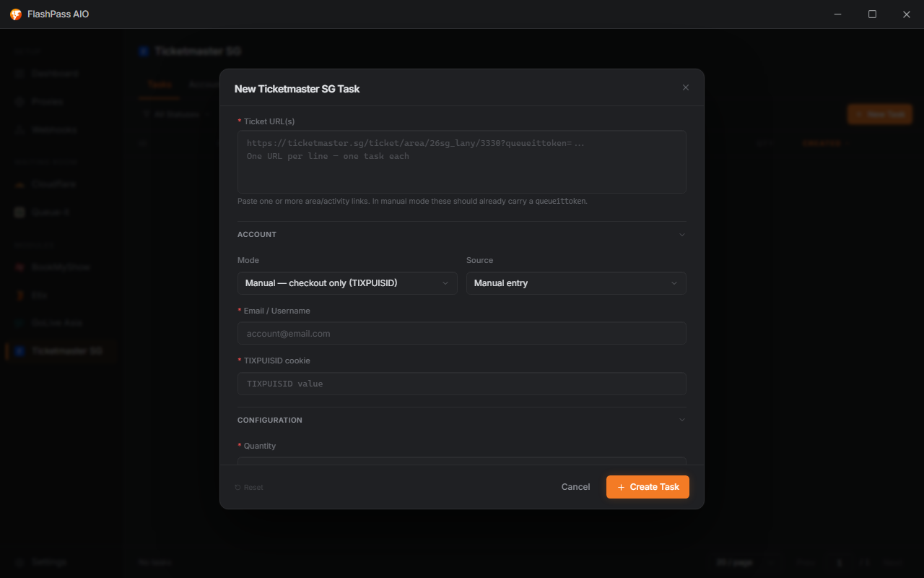Click the Ticket URL(s) text area
Image resolution: width=924 pixels, height=578 pixels.
(461, 162)
